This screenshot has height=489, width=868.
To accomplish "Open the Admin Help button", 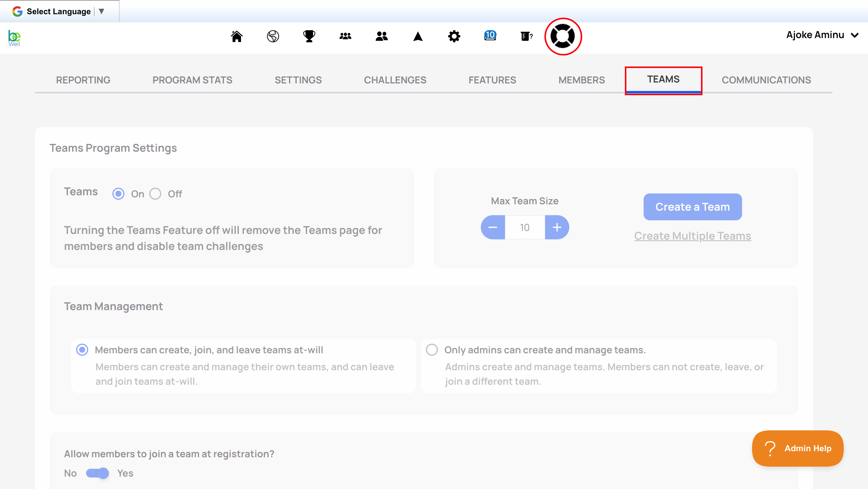I will click(x=798, y=448).
